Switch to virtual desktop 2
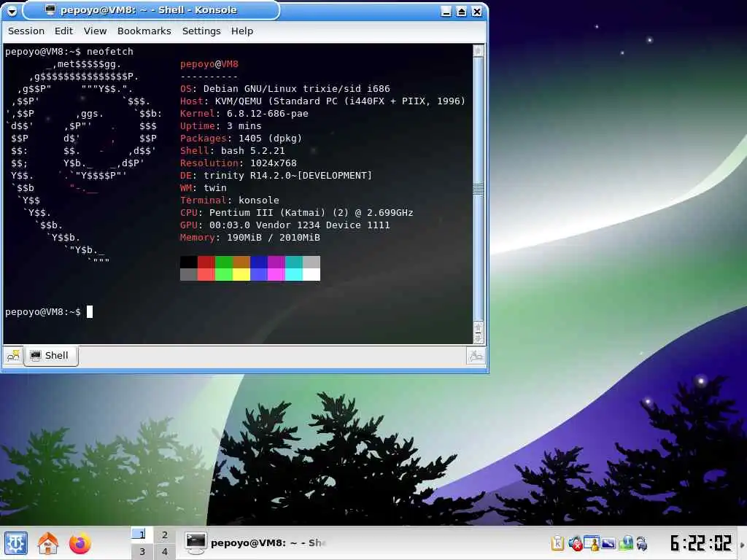 (x=164, y=534)
